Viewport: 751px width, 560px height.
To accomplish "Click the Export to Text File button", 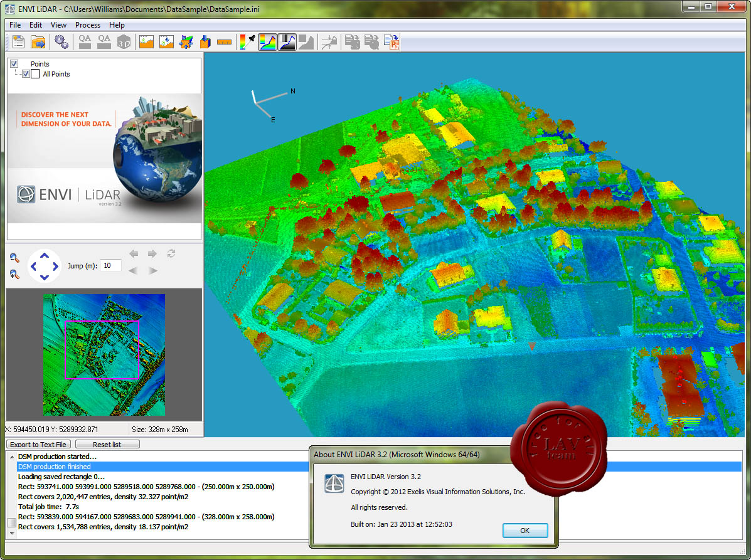I will coord(38,444).
